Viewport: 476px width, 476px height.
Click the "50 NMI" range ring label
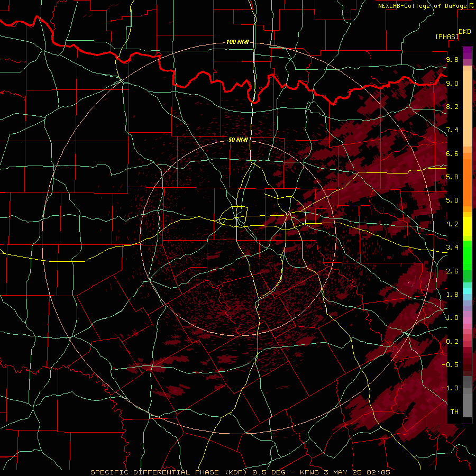tap(238, 140)
